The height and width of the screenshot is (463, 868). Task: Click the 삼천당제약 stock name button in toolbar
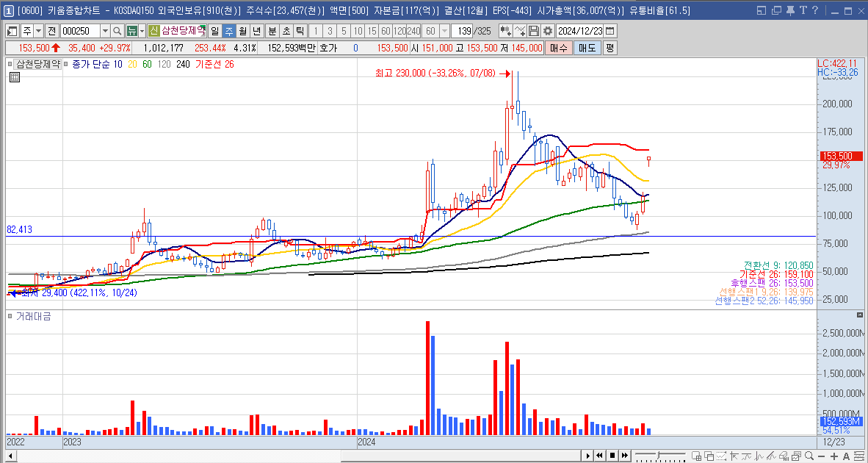click(184, 31)
